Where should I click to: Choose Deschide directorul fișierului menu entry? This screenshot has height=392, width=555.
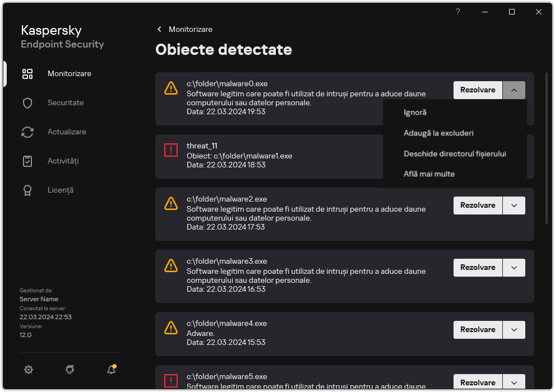click(x=455, y=153)
